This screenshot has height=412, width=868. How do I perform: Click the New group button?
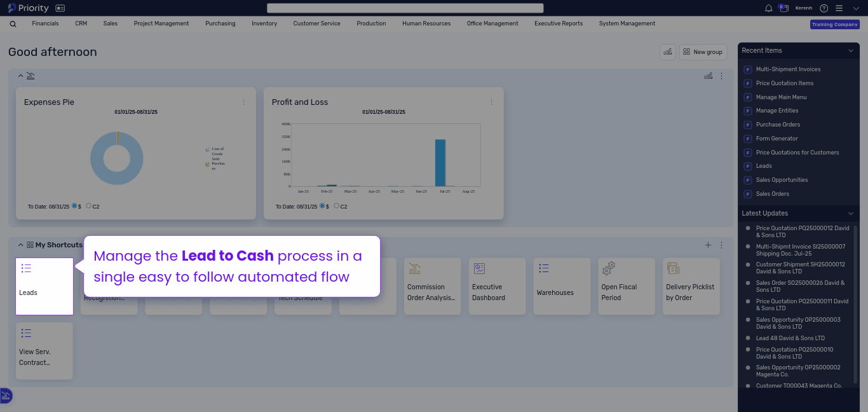click(x=703, y=52)
